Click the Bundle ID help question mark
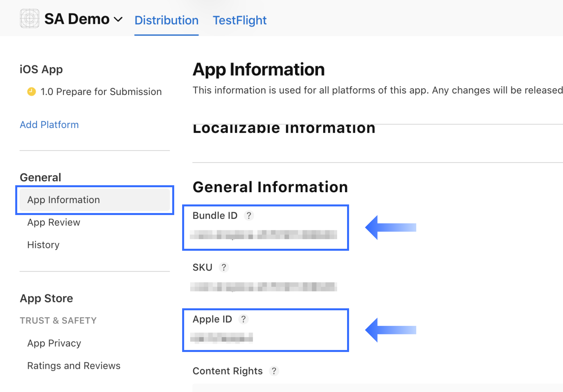Image resolution: width=563 pixels, height=392 pixels. pyautogui.click(x=249, y=216)
